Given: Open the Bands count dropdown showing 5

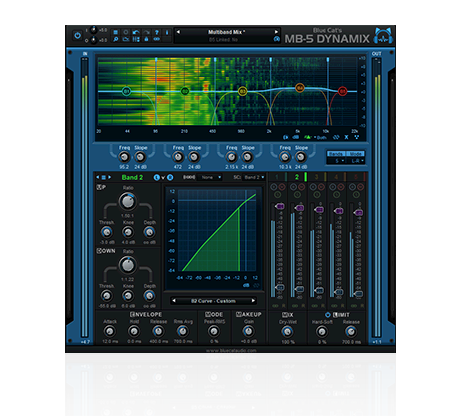Looking at the screenshot, I should pyautogui.click(x=336, y=161).
